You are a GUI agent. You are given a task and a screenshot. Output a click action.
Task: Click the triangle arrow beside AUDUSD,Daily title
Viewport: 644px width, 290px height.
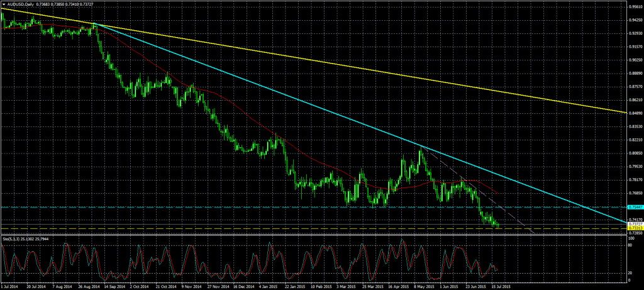(3, 4)
